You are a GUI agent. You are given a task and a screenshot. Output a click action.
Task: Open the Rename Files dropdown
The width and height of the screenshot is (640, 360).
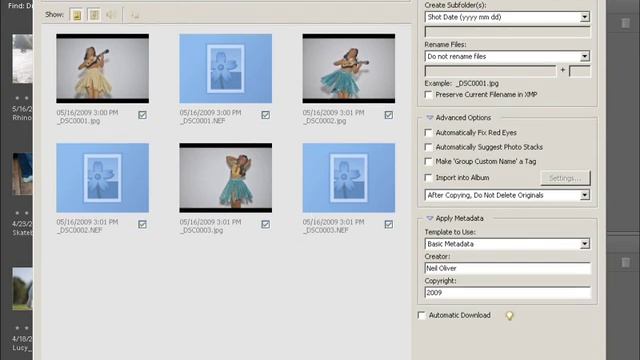tap(585, 56)
